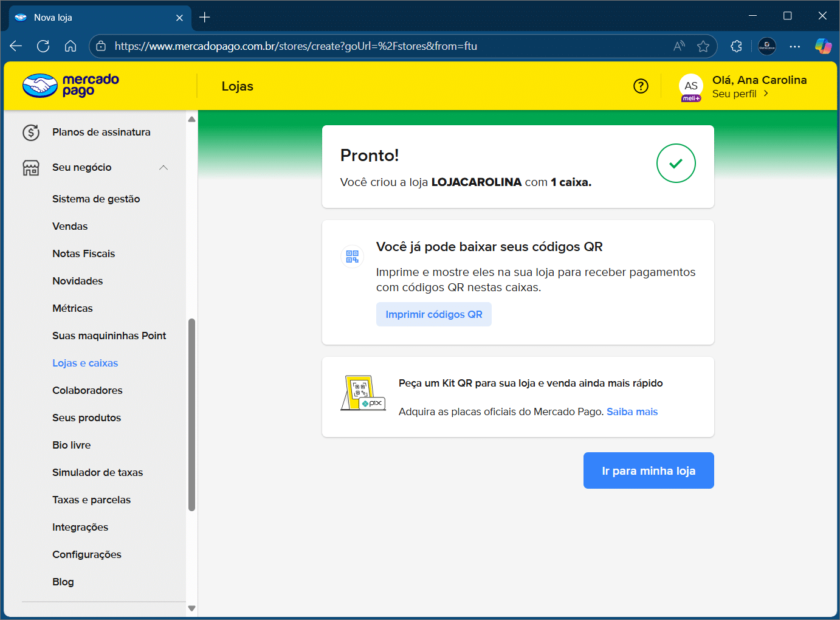Click the browser refresh icon
This screenshot has height=620, width=840.
[43, 46]
